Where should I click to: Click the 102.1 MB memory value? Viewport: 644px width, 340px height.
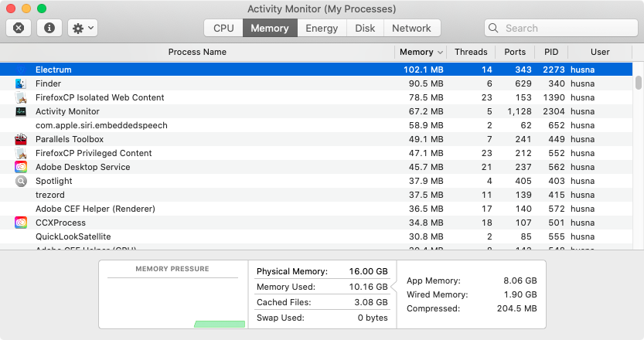pos(423,70)
